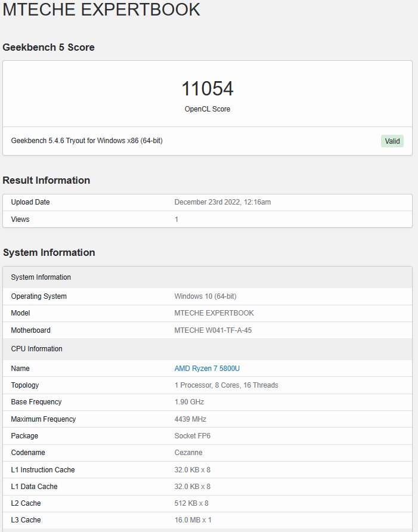The image size is (418, 532).
Task: Select the 4439 MHz value
Action: pos(190,419)
